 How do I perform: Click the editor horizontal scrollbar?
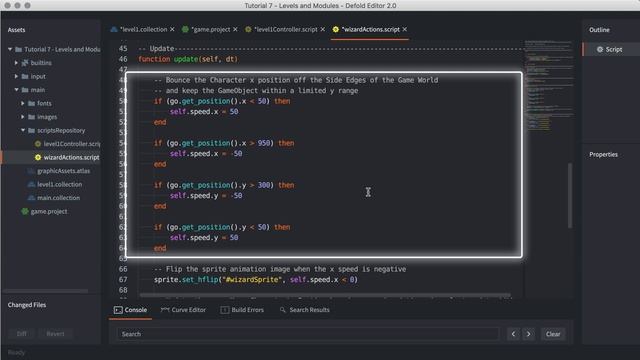click(325, 295)
